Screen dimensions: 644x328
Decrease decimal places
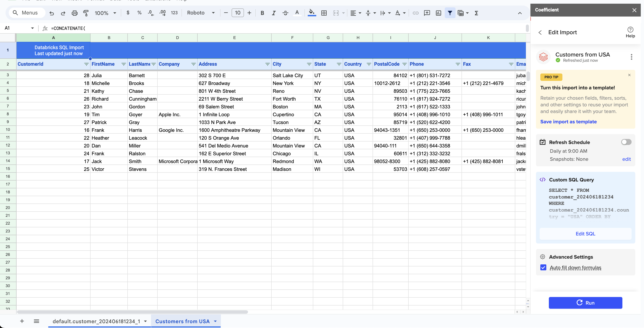[151, 13]
